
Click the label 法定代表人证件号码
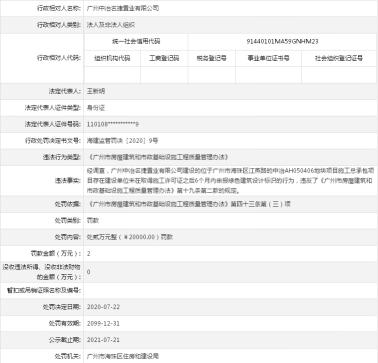click(x=53, y=124)
